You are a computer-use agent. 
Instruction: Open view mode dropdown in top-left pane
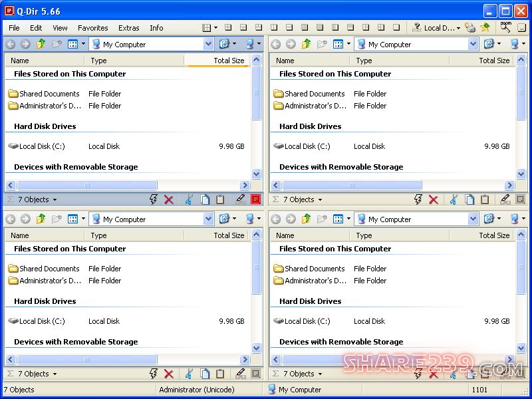coord(83,44)
